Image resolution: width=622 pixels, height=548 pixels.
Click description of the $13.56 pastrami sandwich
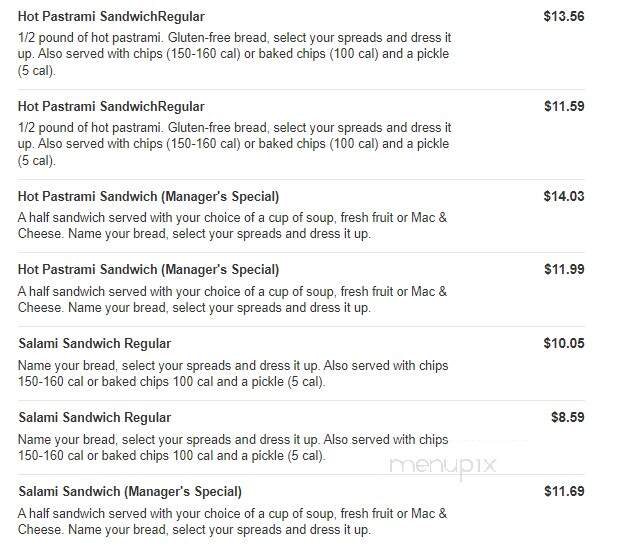click(234, 54)
